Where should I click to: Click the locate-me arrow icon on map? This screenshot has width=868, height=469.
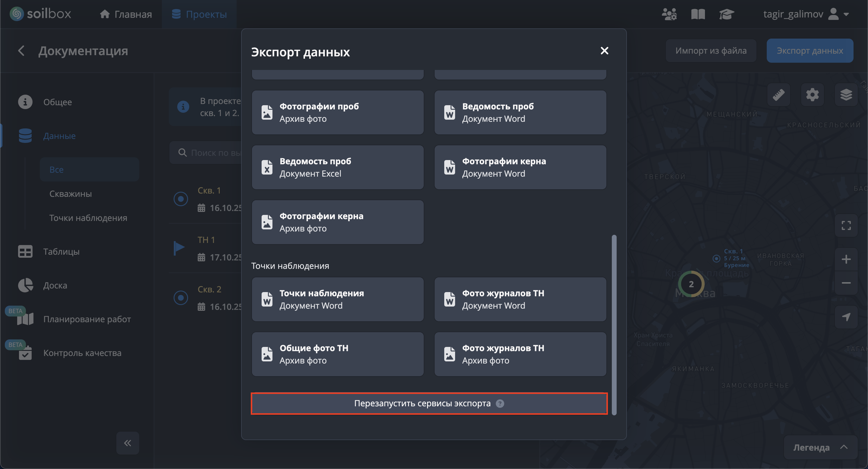(846, 317)
